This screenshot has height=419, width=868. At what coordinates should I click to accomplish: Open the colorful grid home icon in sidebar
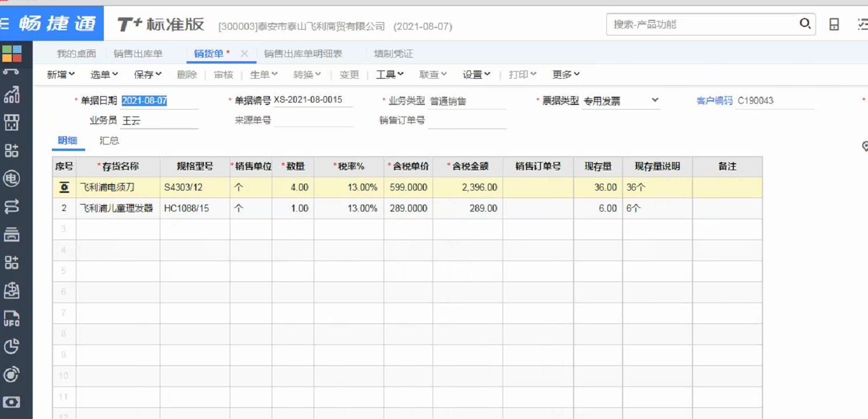[12, 54]
